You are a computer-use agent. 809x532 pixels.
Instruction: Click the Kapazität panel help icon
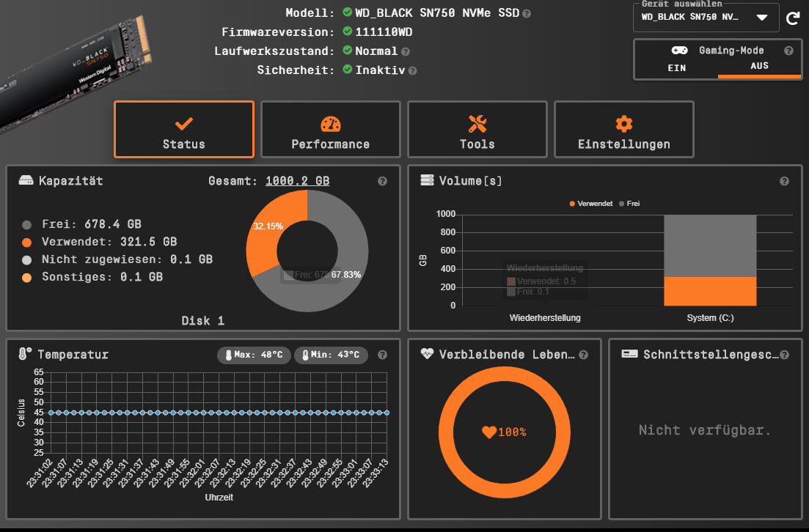click(382, 181)
